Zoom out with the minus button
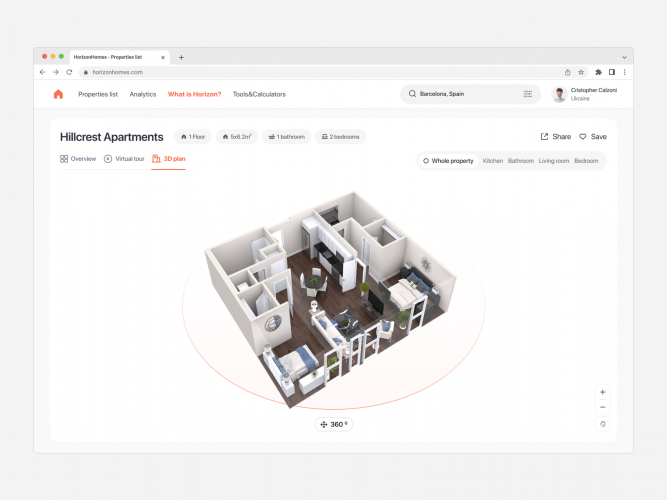The width and height of the screenshot is (667, 500). coord(603,407)
